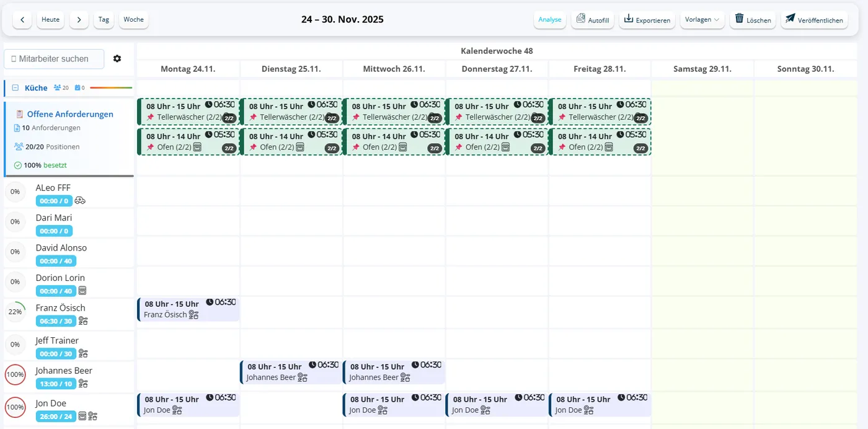Switch to the Woche view
The width and height of the screenshot is (868, 429).
[133, 19]
